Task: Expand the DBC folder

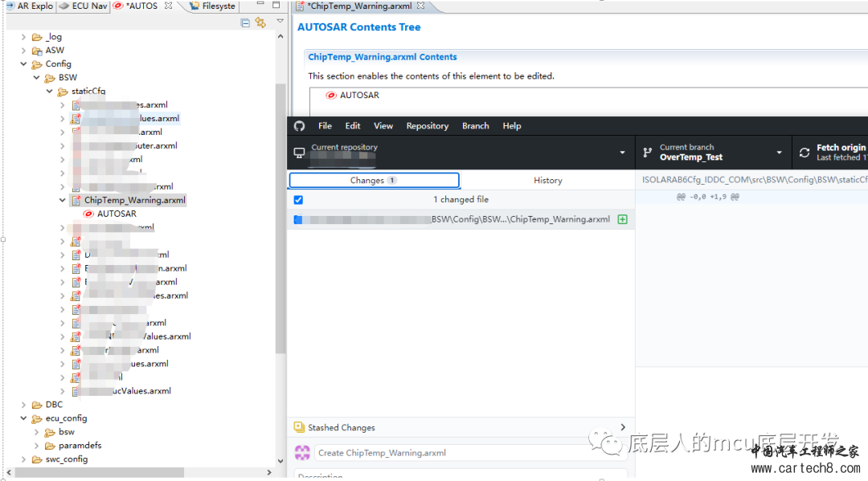Action: point(23,405)
